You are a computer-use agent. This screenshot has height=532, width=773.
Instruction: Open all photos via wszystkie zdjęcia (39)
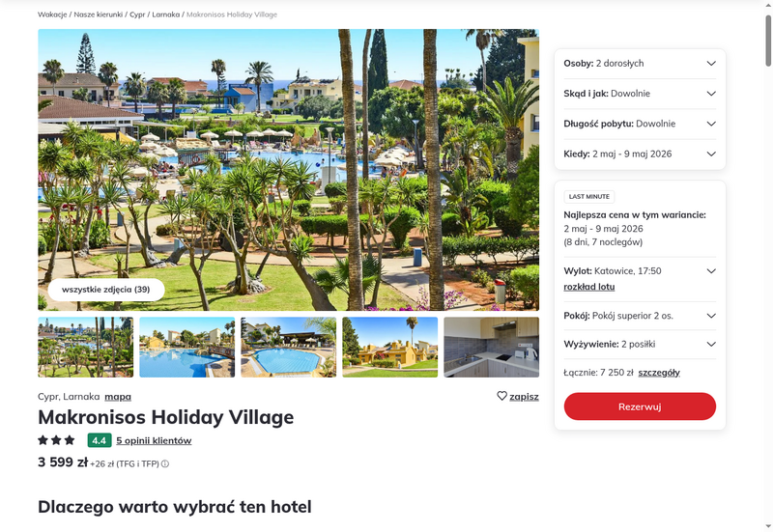tap(106, 290)
